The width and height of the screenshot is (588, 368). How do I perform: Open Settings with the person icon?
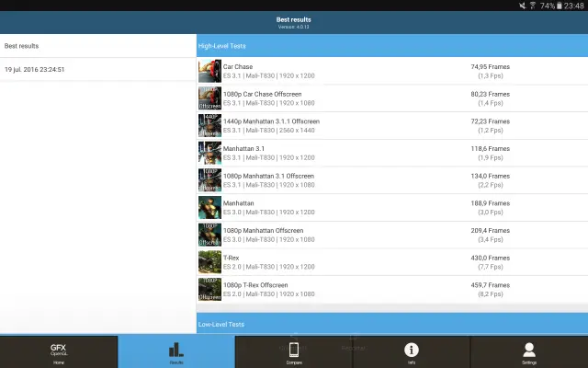pos(529,351)
